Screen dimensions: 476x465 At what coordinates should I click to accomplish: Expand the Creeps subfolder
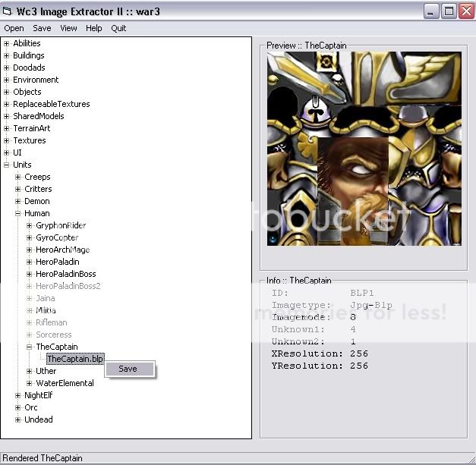tap(18, 178)
